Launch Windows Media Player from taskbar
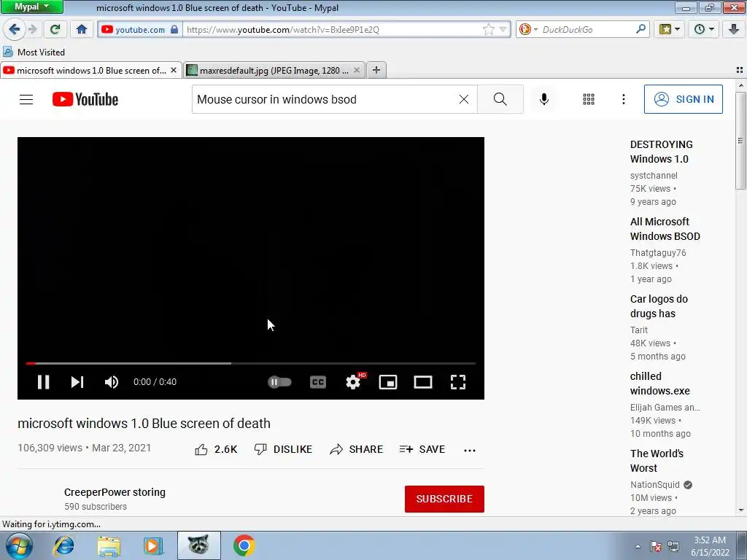Screen dimensions: 747x560 [153, 545]
